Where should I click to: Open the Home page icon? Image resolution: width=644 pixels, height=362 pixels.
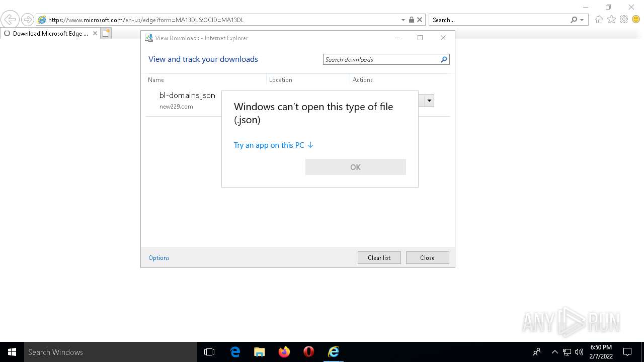point(599,20)
